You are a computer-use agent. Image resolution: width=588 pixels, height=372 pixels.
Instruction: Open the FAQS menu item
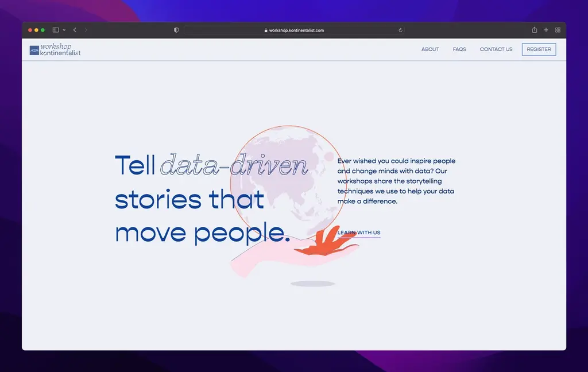(x=459, y=49)
